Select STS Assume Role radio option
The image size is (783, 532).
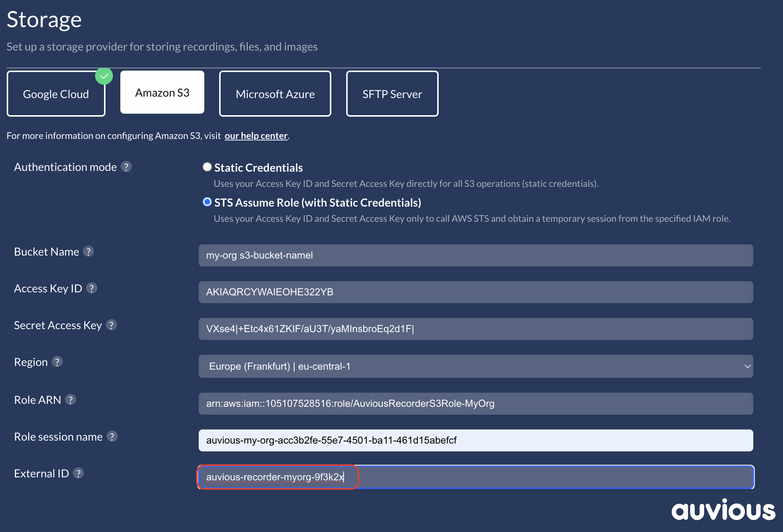pyautogui.click(x=207, y=202)
